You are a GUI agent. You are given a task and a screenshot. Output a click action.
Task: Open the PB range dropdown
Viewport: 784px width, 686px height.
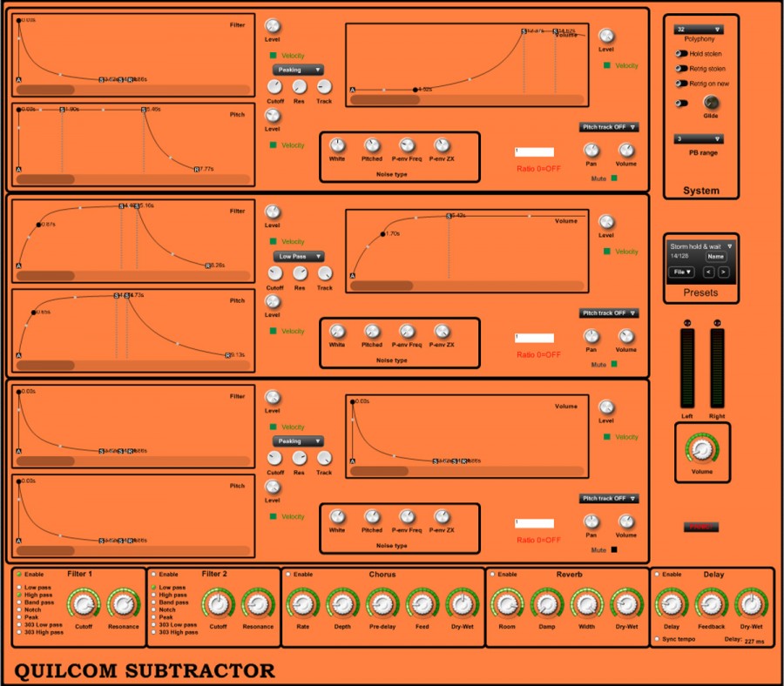tap(699, 139)
